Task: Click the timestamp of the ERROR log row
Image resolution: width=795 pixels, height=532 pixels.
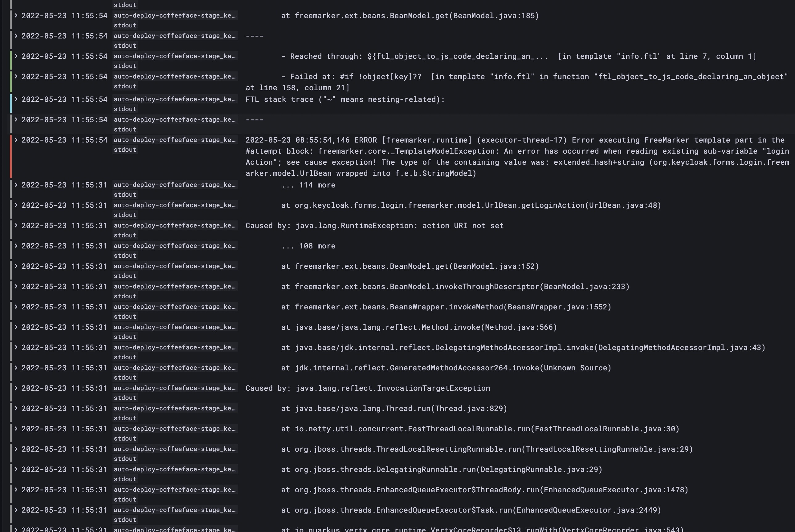Action: pyautogui.click(x=64, y=140)
